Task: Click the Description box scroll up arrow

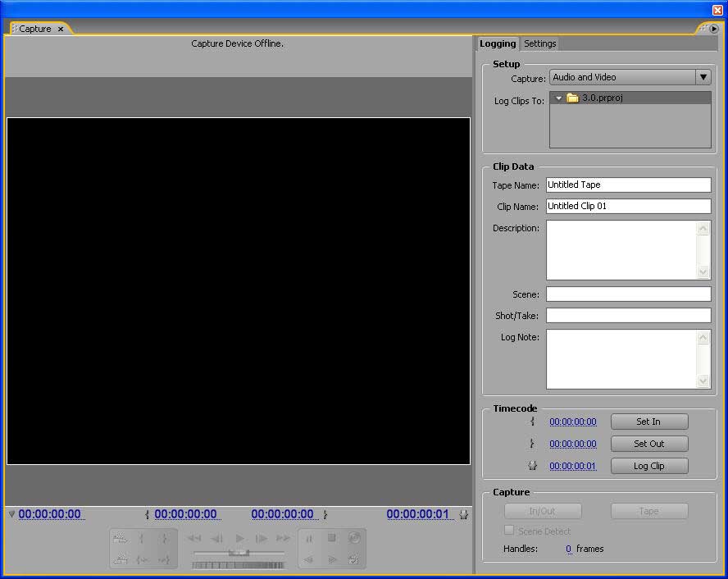Action: point(703,229)
